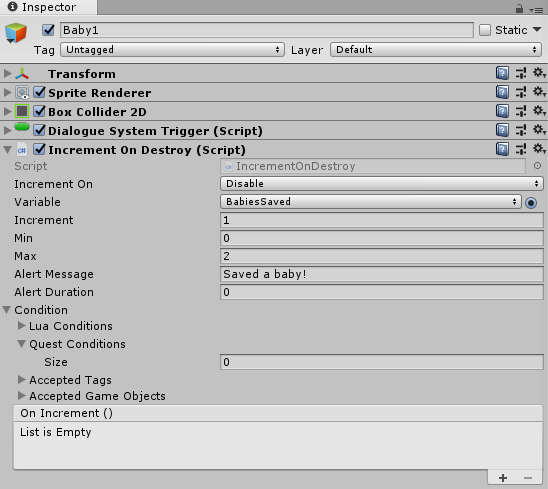The height and width of the screenshot is (489, 548).
Task: Click the Alert Message text field
Action: pyautogui.click(x=382, y=274)
